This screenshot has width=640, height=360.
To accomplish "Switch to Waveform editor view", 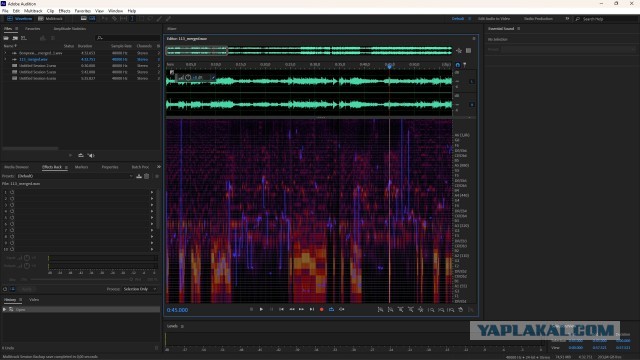I will click(x=20, y=19).
